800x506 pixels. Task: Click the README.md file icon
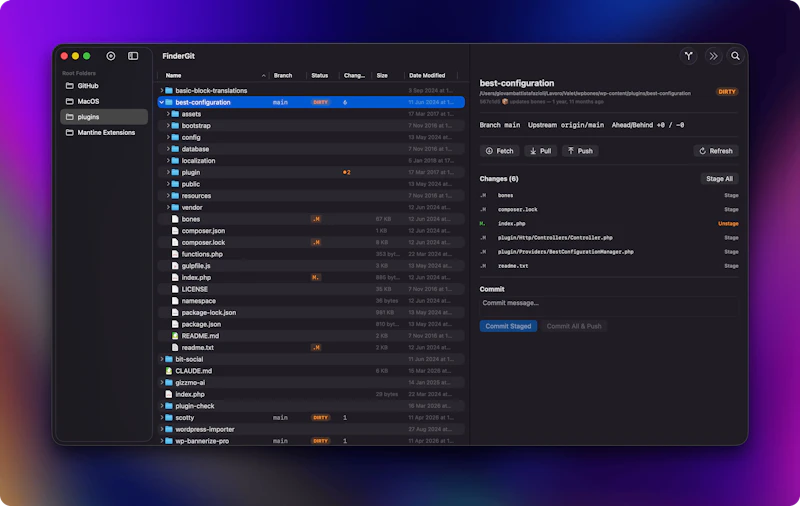pyautogui.click(x=175, y=336)
